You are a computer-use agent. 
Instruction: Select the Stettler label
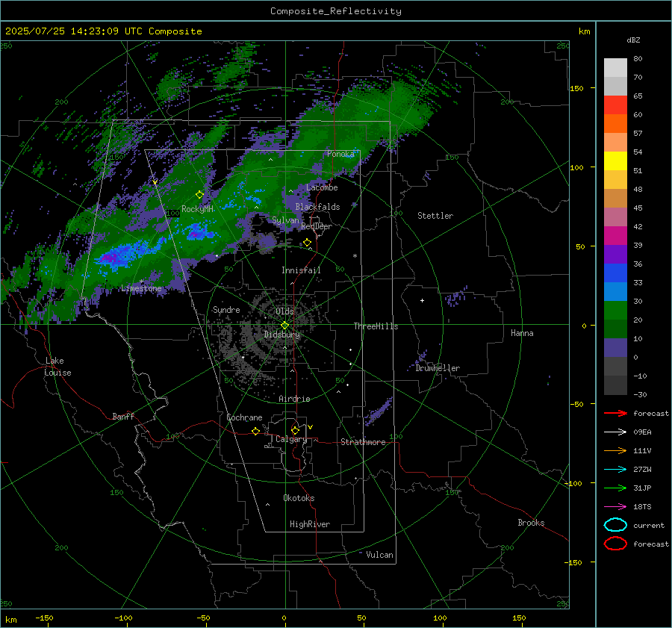[x=435, y=216]
